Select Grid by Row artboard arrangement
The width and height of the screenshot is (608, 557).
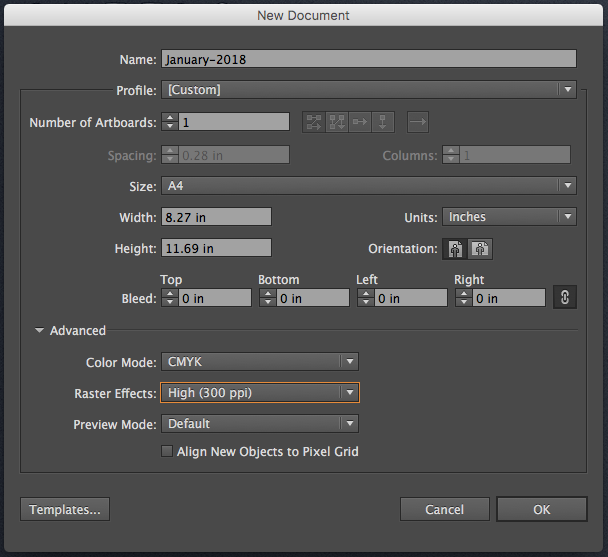coord(314,122)
